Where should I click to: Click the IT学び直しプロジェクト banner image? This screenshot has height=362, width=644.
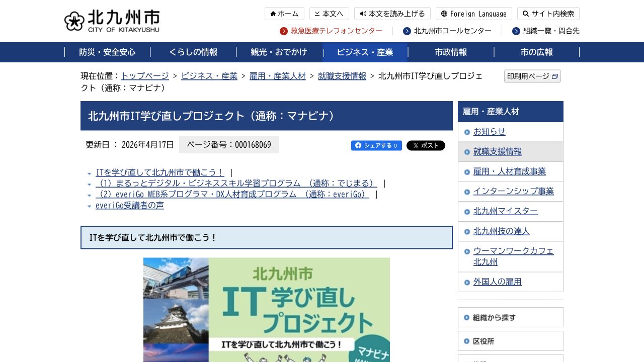click(267, 310)
